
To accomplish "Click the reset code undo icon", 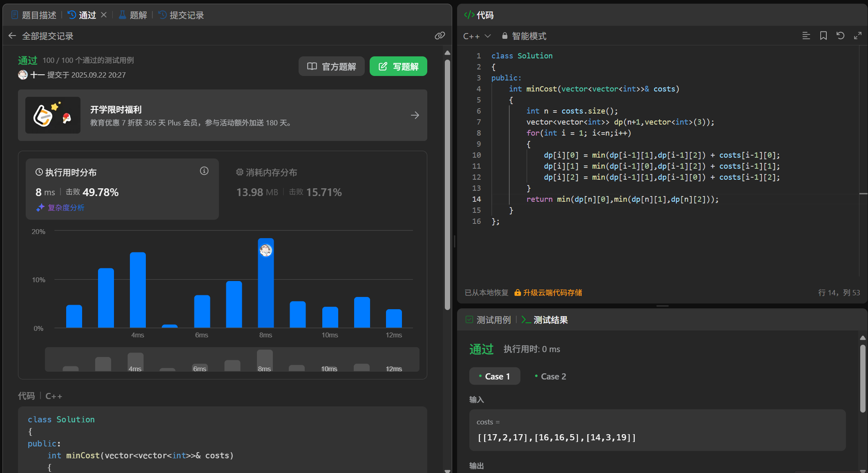I will click(x=840, y=36).
